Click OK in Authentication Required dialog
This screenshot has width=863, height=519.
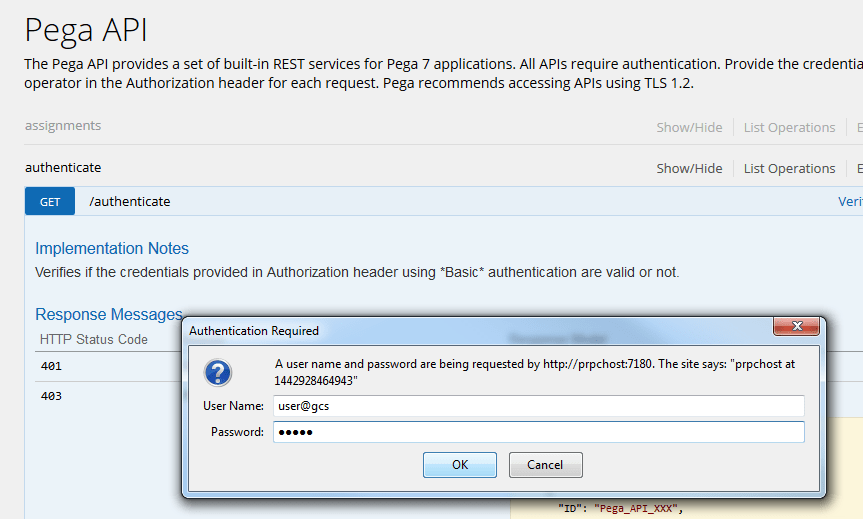(460, 465)
